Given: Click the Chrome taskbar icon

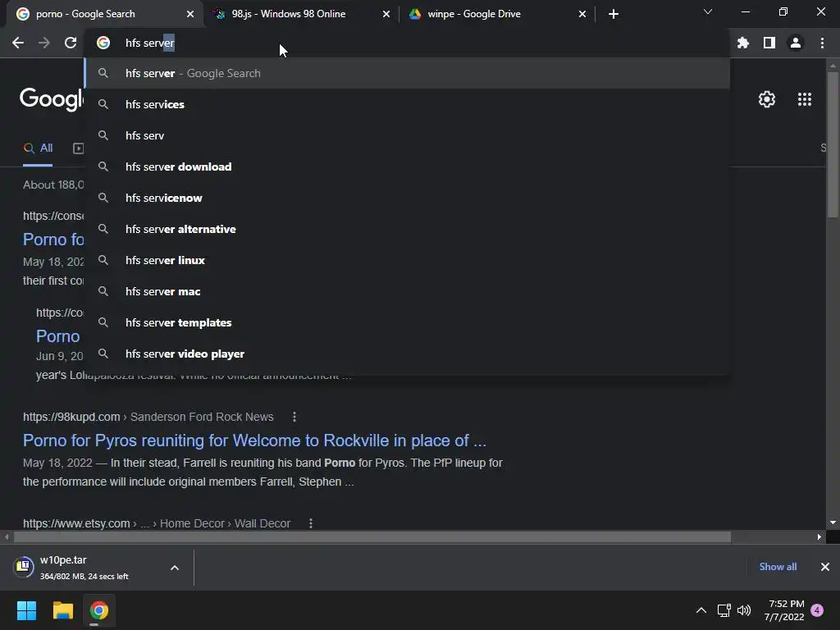Looking at the screenshot, I should (x=98, y=610).
